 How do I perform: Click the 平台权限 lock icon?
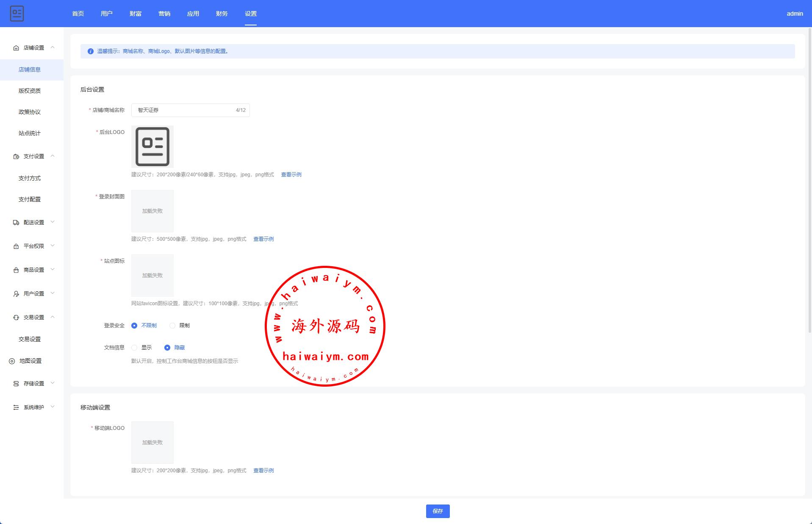coord(16,246)
